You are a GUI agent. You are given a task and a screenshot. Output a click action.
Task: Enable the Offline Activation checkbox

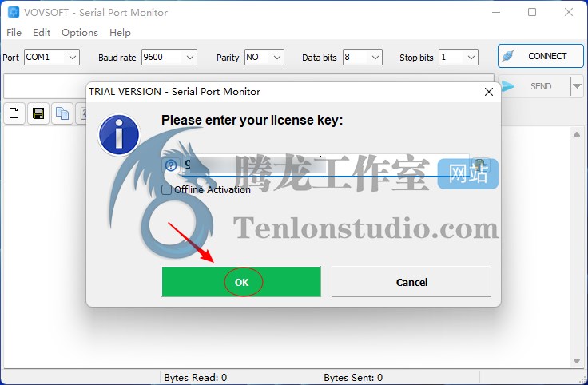click(x=166, y=189)
